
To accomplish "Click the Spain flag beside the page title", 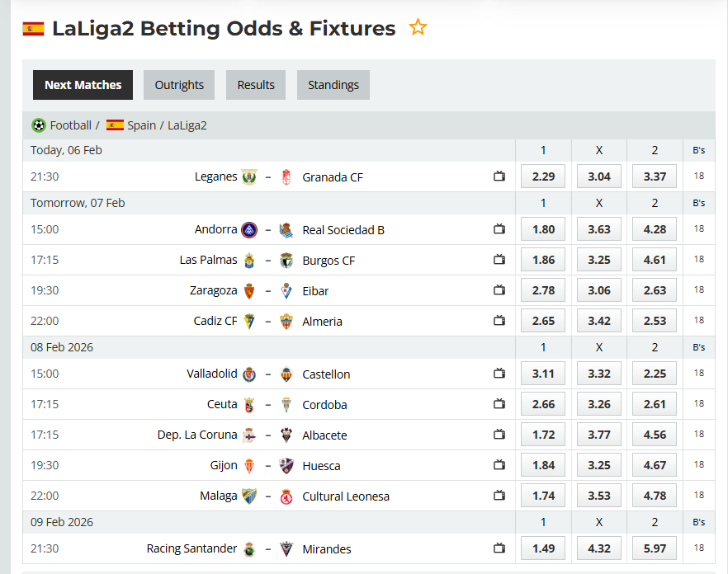I will point(33,27).
